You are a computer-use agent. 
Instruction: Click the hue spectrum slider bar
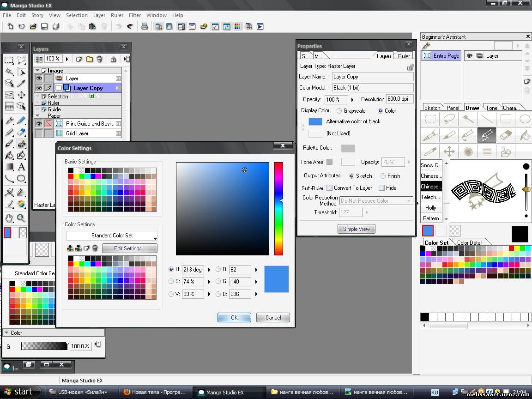click(278, 208)
